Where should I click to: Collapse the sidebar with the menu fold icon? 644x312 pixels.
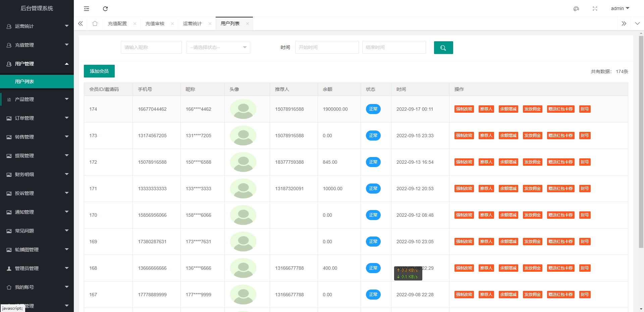(87, 9)
